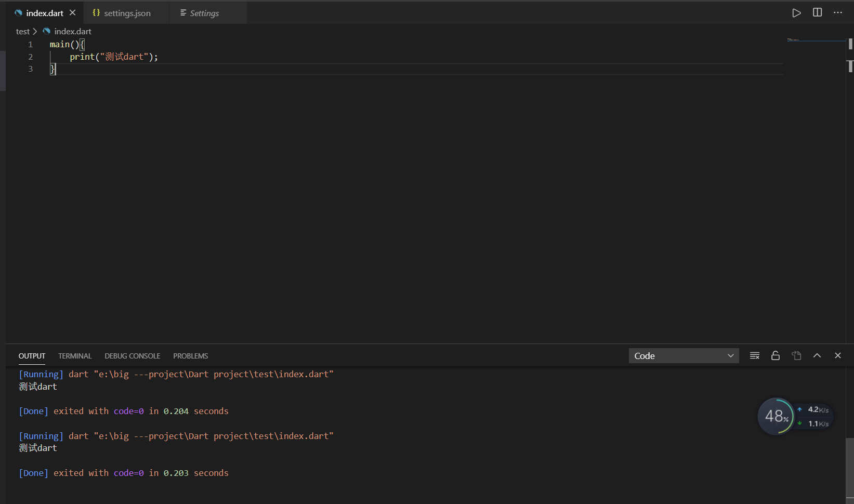The width and height of the screenshot is (854, 504).
Task: Open the Code output channel dropdown
Action: pos(684,355)
